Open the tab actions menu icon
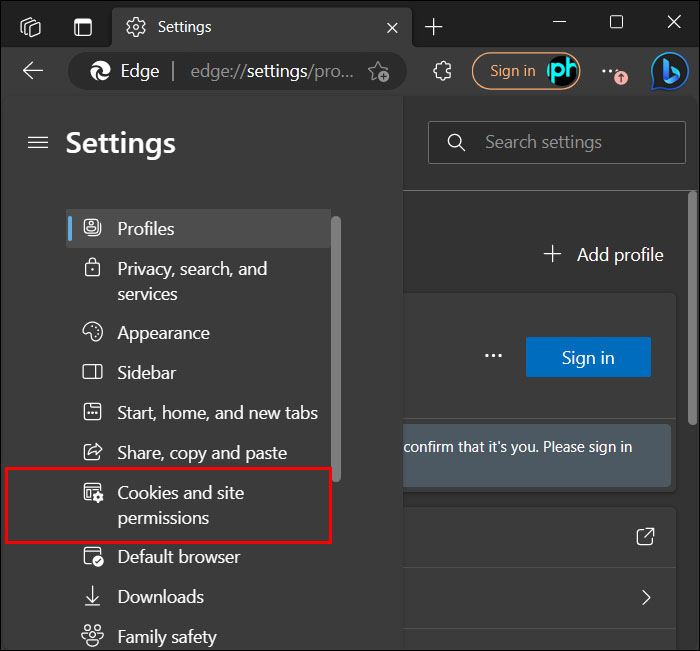 pyautogui.click(x=83, y=27)
